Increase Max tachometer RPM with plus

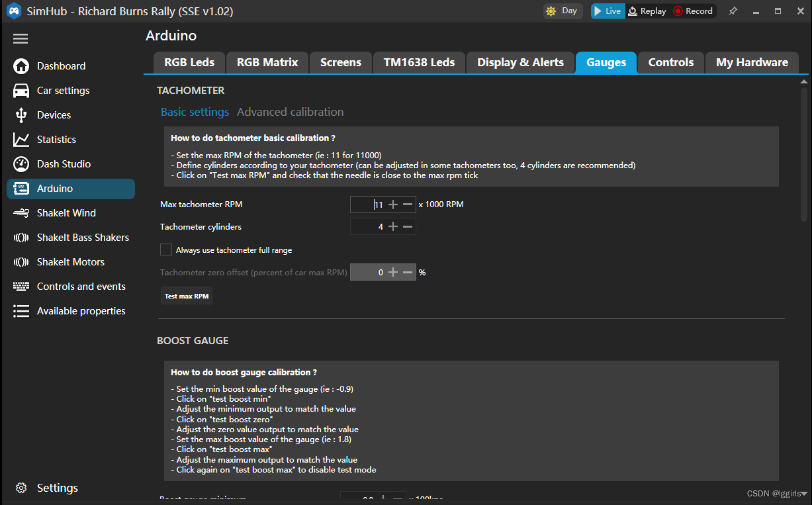[x=393, y=205]
